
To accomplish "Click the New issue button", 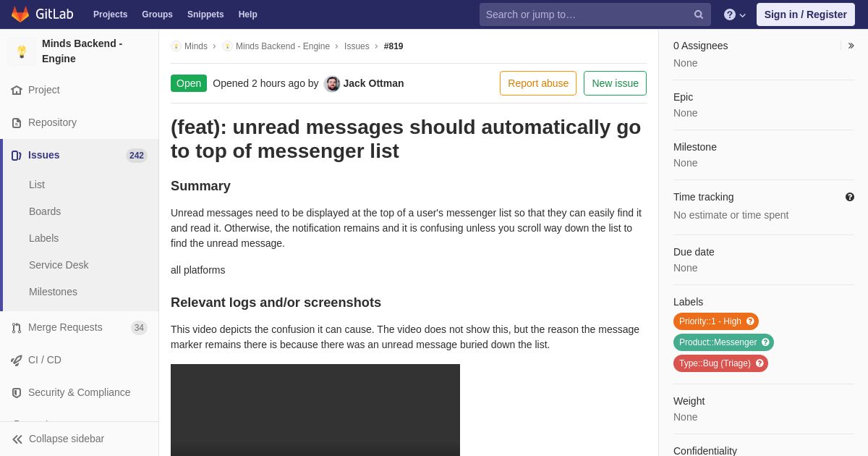I will click(615, 83).
